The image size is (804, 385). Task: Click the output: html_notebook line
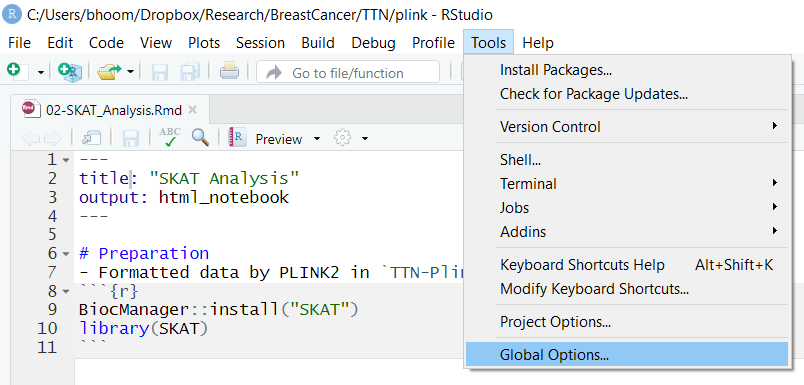[184, 197]
